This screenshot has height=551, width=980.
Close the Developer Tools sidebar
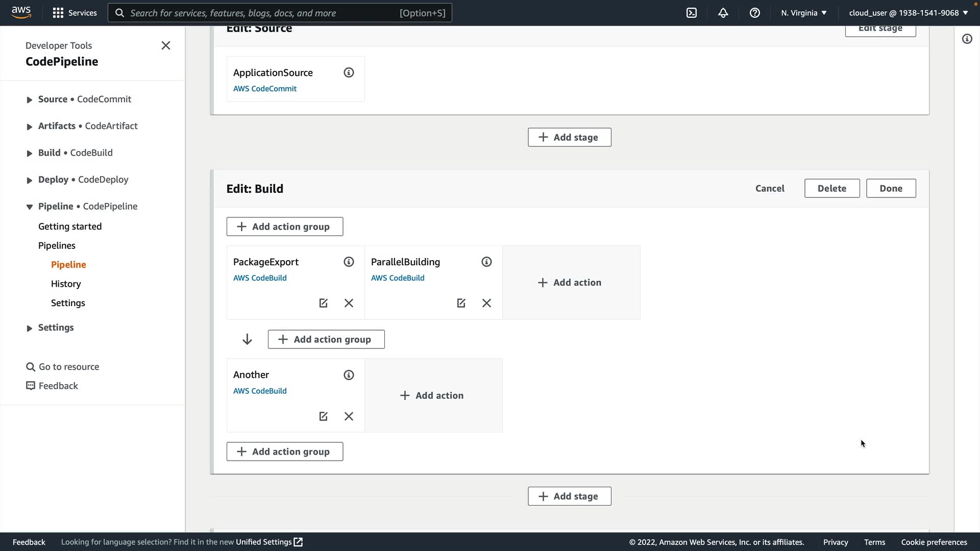(x=166, y=45)
